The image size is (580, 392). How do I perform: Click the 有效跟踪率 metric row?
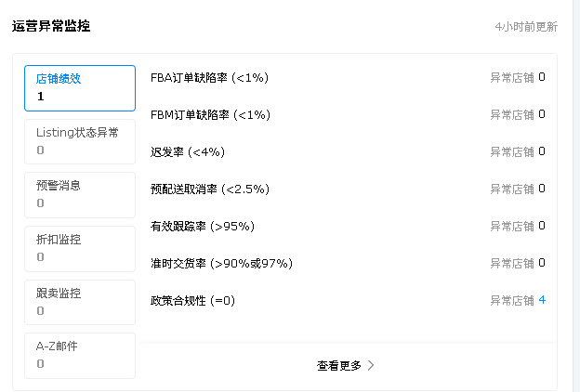202,226
